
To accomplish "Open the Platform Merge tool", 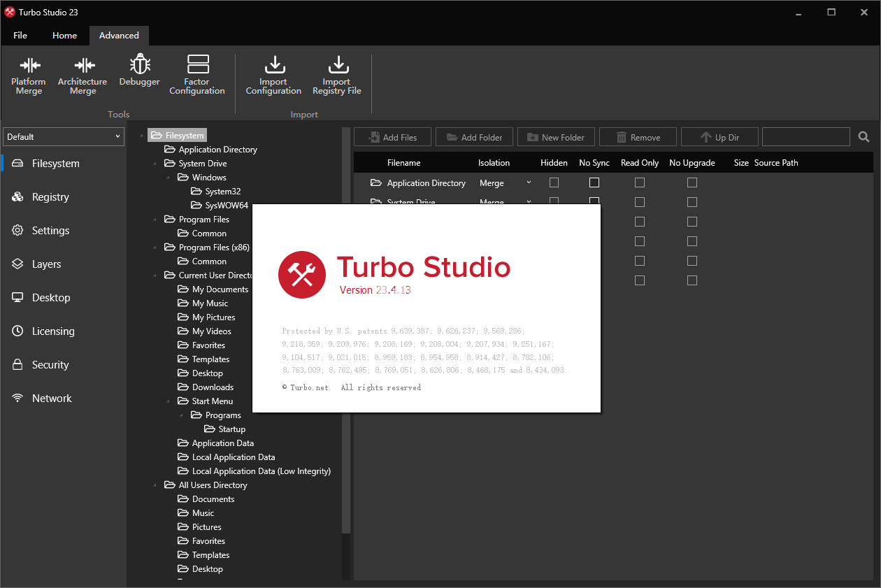I will click(x=29, y=76).
